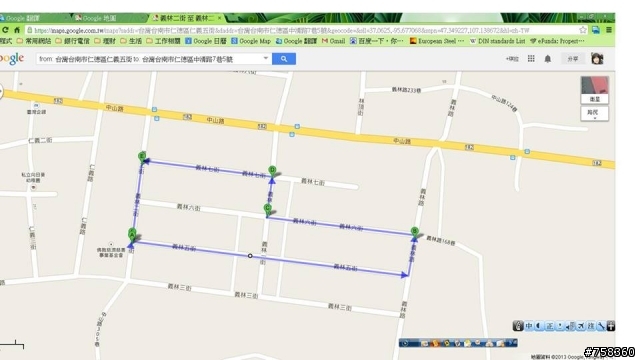Click the white route drag point on 義林五街
Image resolution: width=640 pixels, height=360 pixels.
click(250, 256)
